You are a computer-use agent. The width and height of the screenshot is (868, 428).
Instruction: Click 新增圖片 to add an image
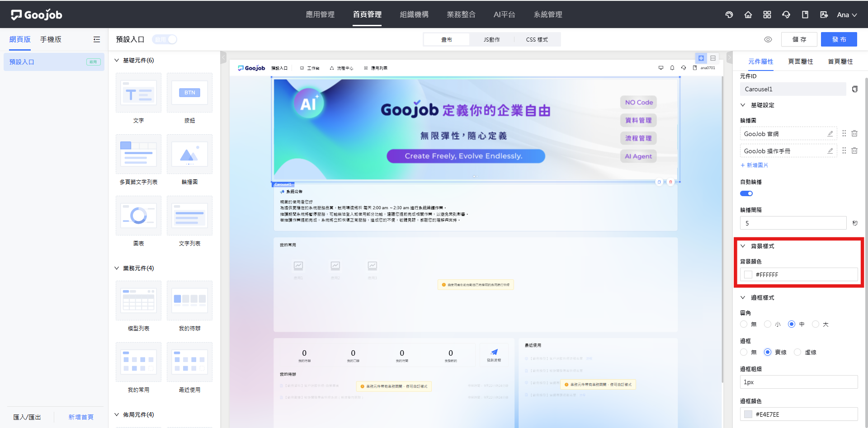(754, 165)
